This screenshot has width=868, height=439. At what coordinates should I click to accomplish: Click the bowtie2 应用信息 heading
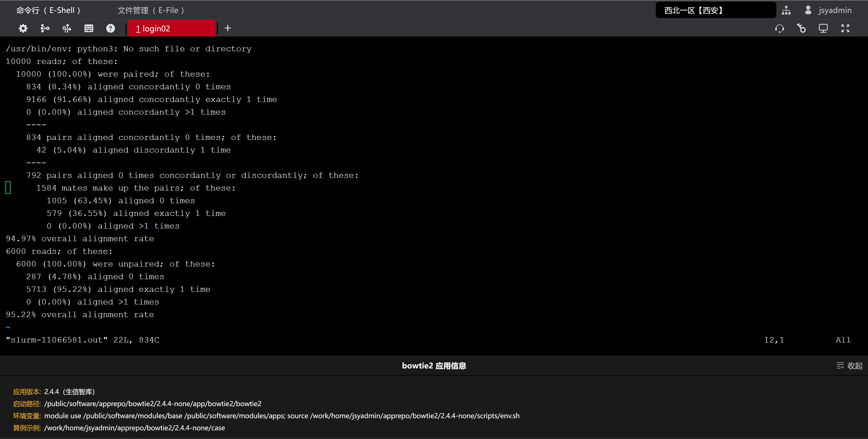[x=434, y=365]
